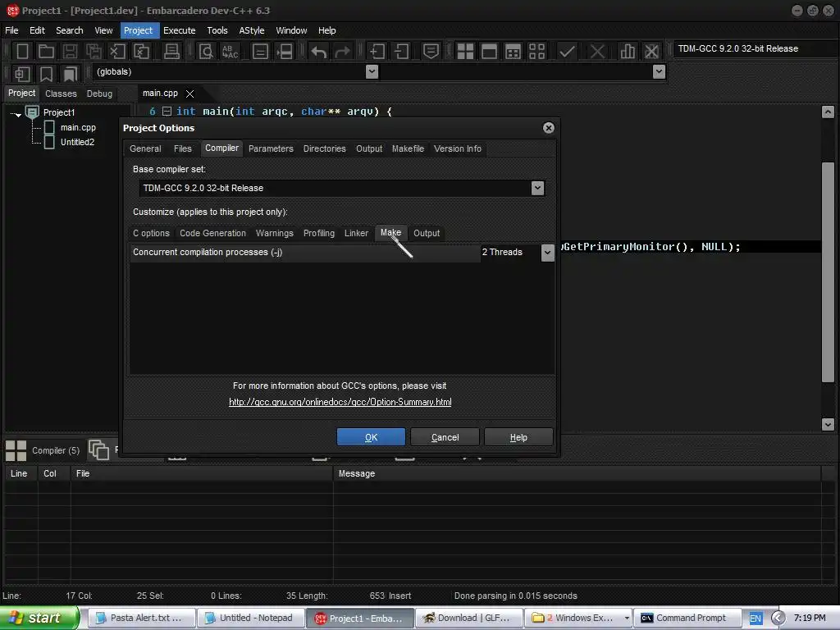Click the editor scrollbar down arrow

(828, 424)
